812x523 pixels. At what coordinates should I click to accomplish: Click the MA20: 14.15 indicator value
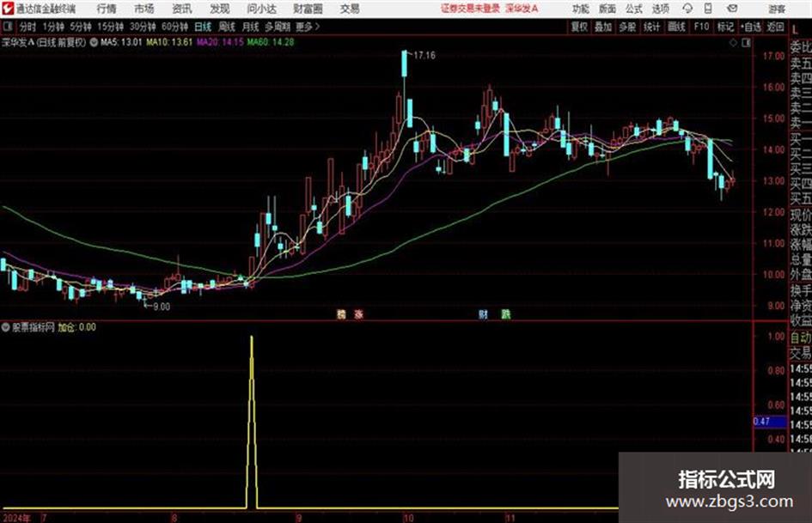(x=220, y=42)
